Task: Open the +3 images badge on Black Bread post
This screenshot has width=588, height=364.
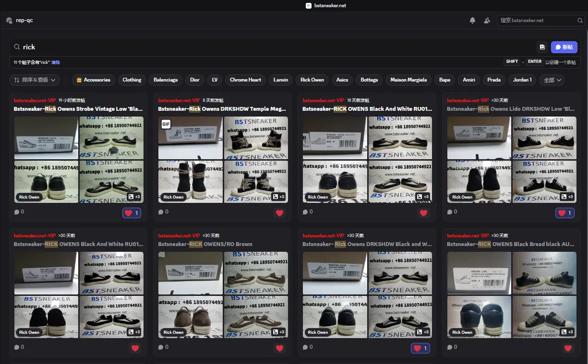Action: [x=567, y=332]
